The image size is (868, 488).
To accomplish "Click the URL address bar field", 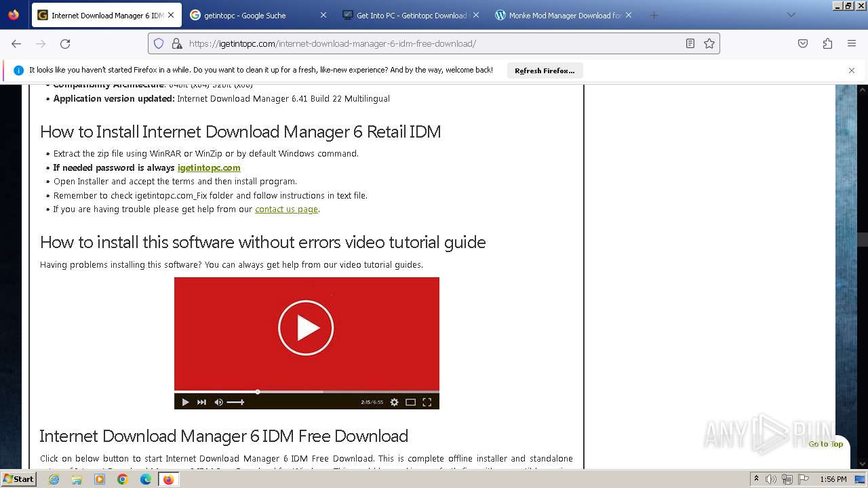I will (x=434, y=43).
